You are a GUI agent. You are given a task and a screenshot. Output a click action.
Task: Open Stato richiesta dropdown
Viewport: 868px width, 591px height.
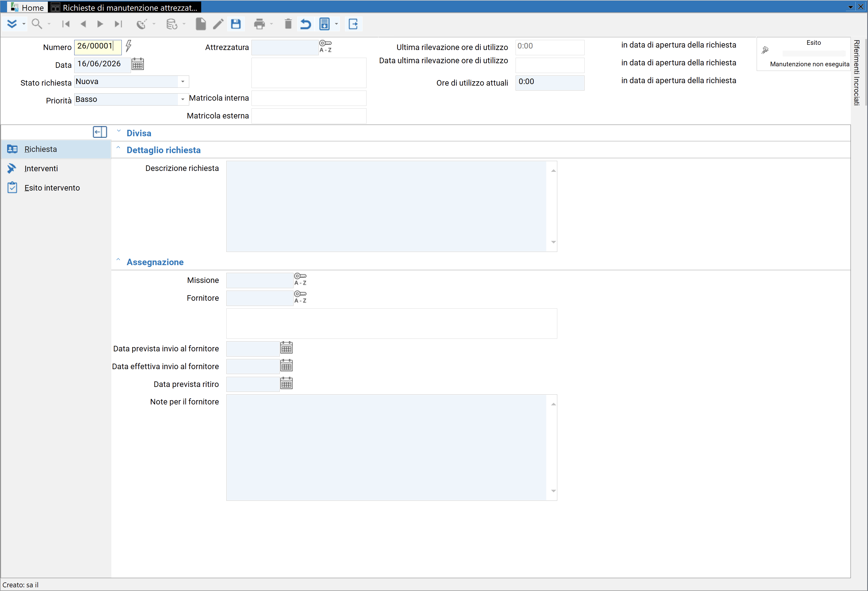(182, 81)
